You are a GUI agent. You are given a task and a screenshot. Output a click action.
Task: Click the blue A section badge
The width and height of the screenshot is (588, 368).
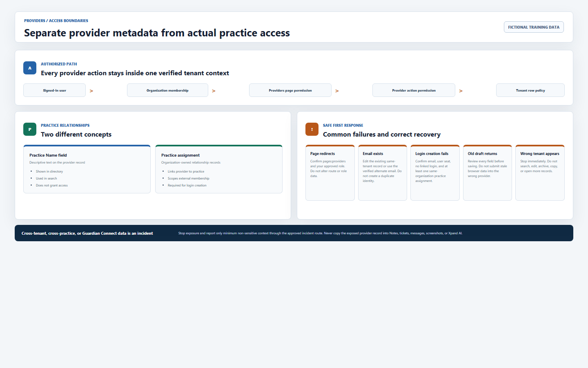point(30,68)
